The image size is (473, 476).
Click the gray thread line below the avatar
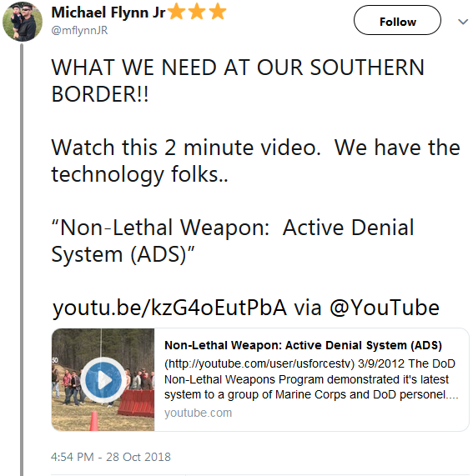pos(22,259)
